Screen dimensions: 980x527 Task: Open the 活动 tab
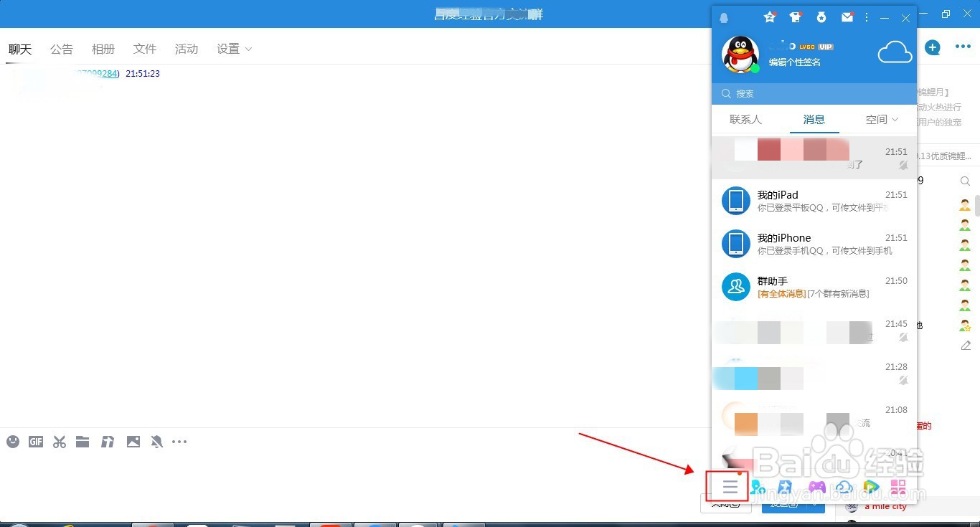187,49
